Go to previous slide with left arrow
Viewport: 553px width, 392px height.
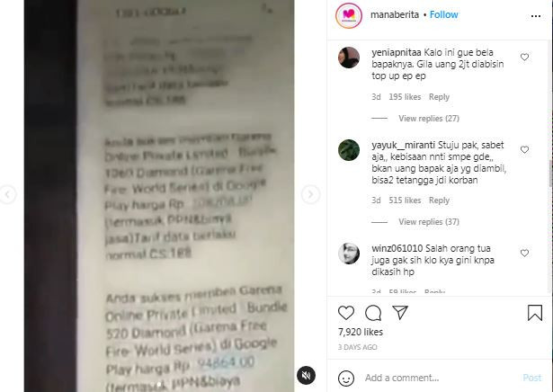click(x=7, y=194)
